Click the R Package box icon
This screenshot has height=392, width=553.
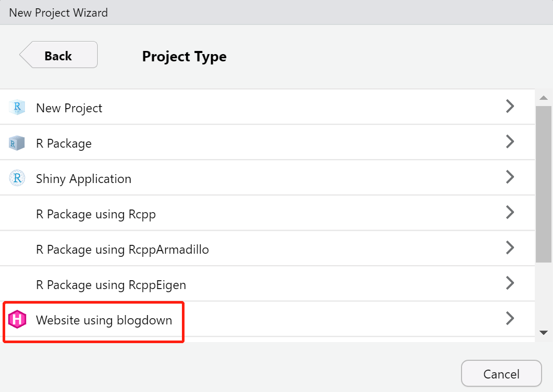17,143
